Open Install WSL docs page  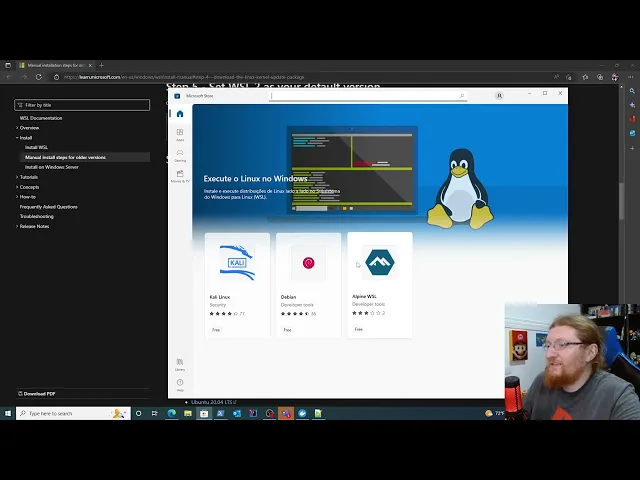point(36,147)
